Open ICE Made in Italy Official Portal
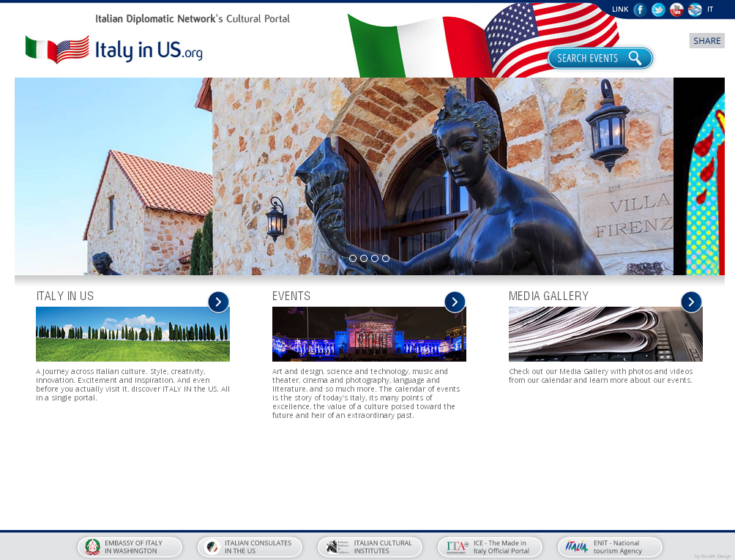 pos(490,547)
